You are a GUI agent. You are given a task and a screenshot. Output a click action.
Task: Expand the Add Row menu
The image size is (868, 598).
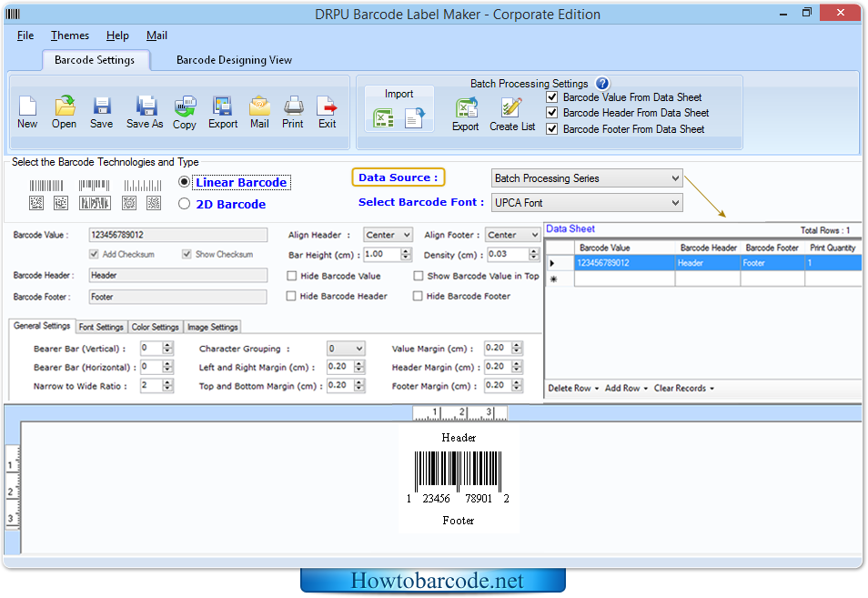[x=626, y=388]
